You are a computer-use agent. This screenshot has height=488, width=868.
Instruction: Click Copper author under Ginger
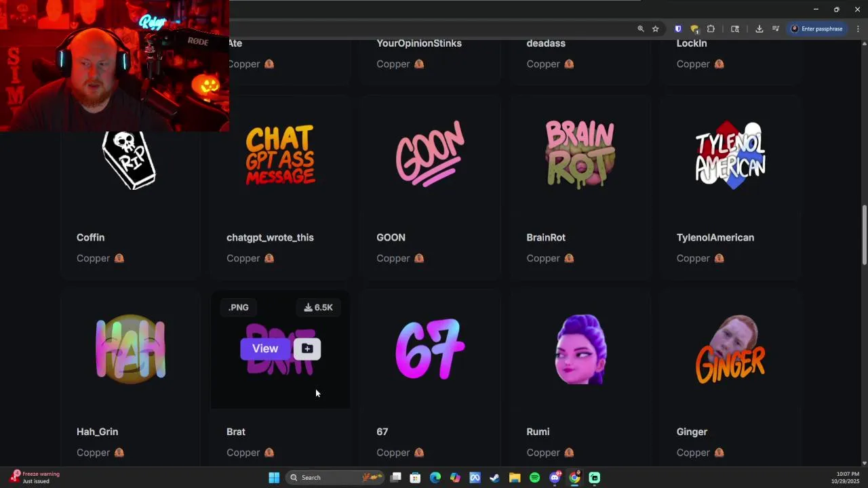pyautogui.click(x=693, y=453)
